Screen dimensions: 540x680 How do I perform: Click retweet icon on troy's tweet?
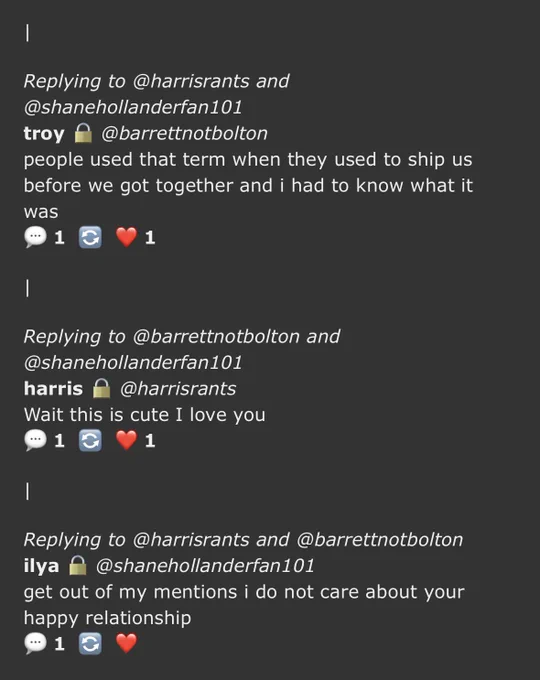point(90,238)
